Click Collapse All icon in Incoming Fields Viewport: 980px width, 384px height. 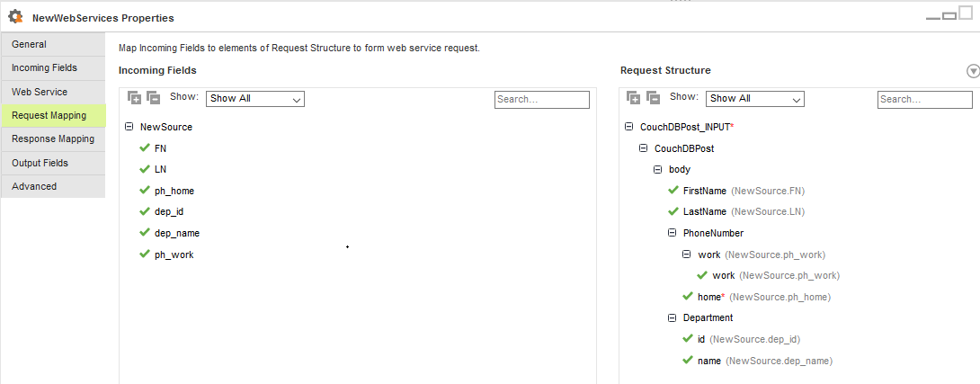pyautogui.click(x=153, y=97)
